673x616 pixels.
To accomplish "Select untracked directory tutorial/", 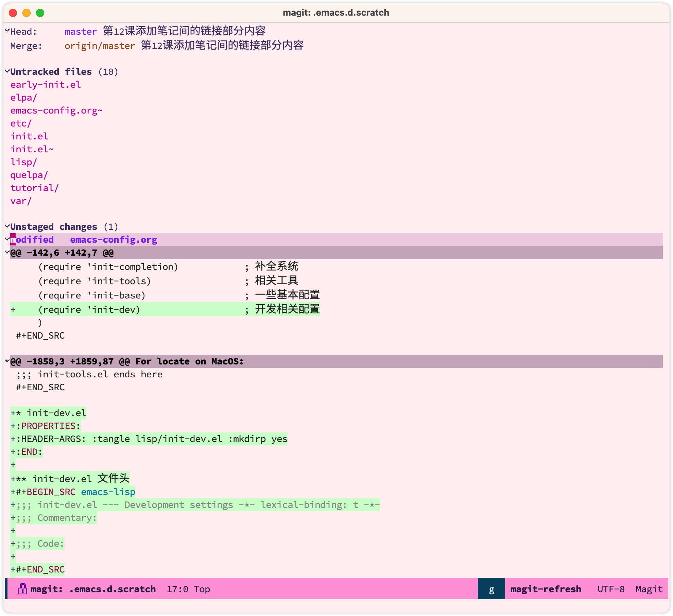I will [34, 188].
